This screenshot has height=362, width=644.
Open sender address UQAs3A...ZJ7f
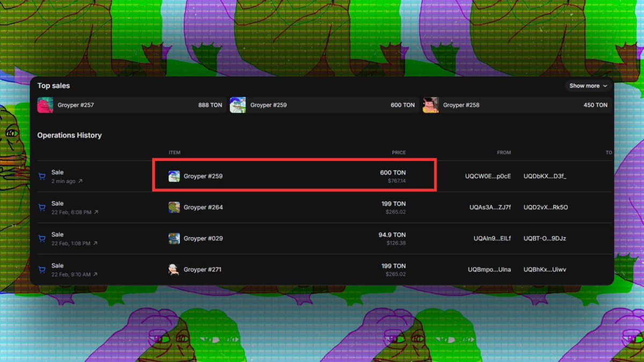(x=490, y=207)
